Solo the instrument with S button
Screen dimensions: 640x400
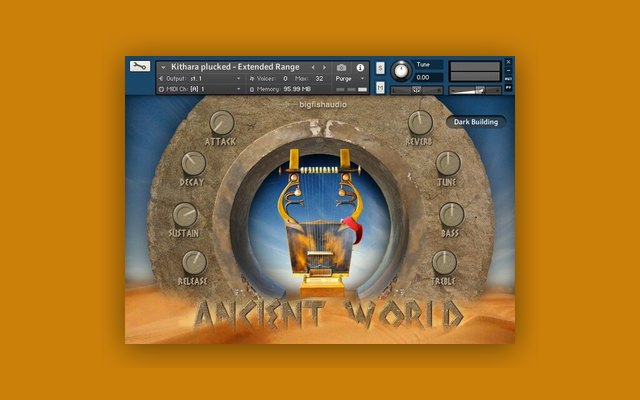380,68
